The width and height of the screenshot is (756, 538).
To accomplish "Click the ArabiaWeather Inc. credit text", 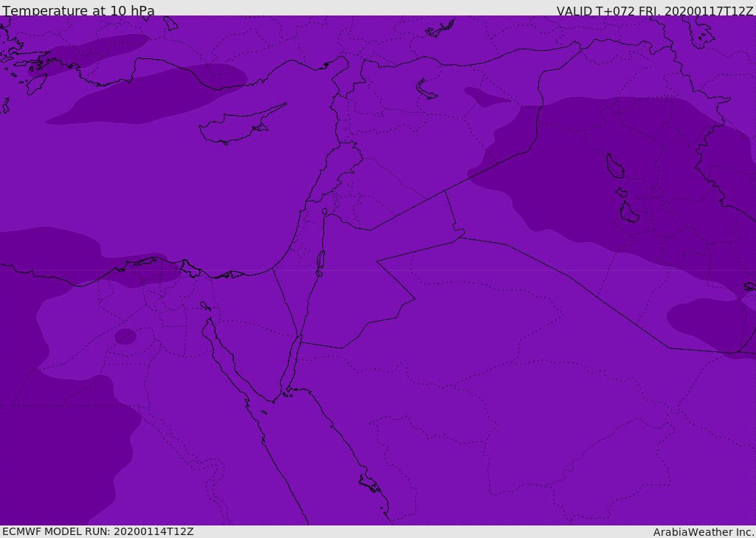I will [x=703, y=531].
